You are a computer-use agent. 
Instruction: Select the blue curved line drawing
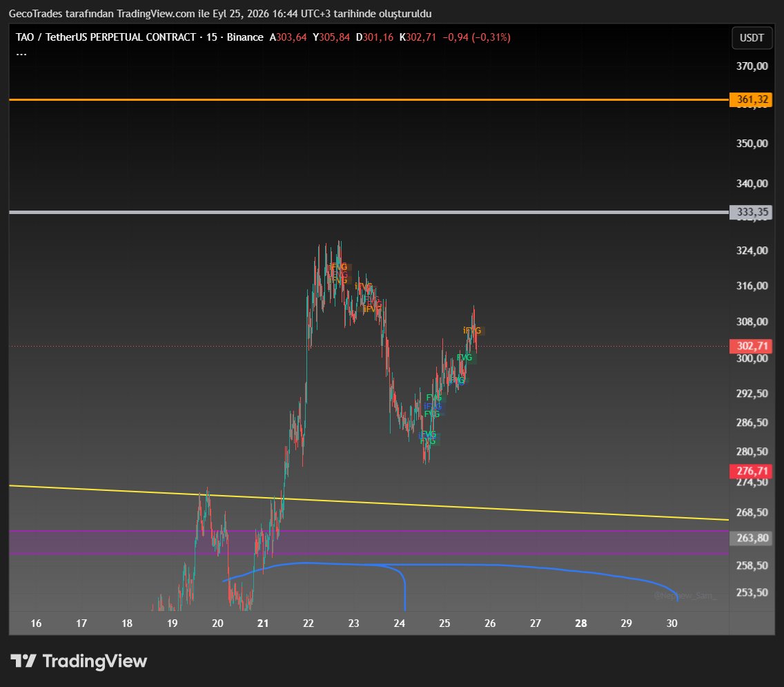(450, 565)
